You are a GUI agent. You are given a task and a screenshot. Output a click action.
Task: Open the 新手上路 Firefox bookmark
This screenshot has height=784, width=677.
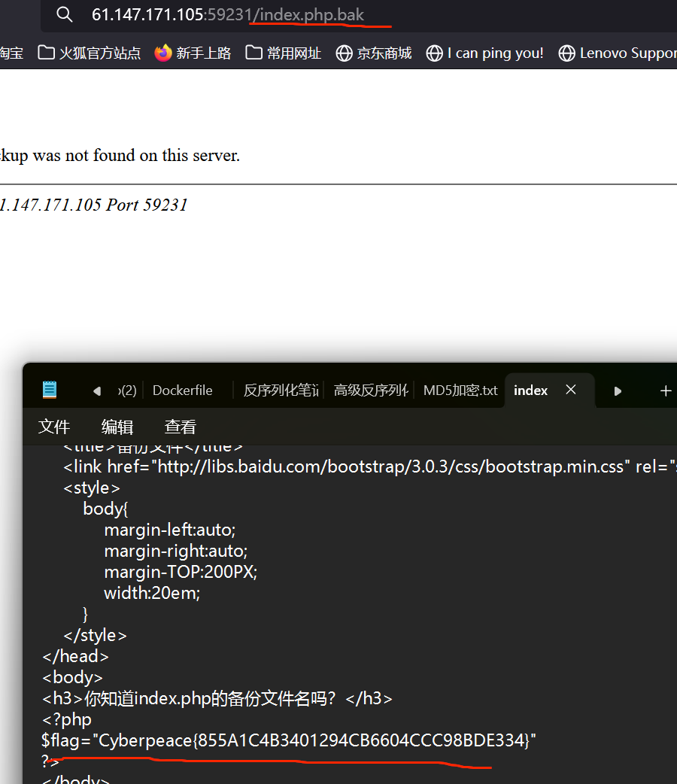[x=193, y=53]
